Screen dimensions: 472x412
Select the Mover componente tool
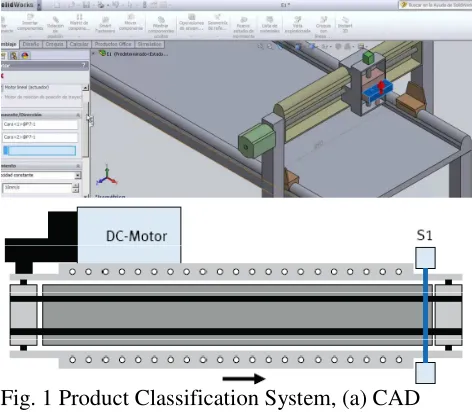click(131, 23)
